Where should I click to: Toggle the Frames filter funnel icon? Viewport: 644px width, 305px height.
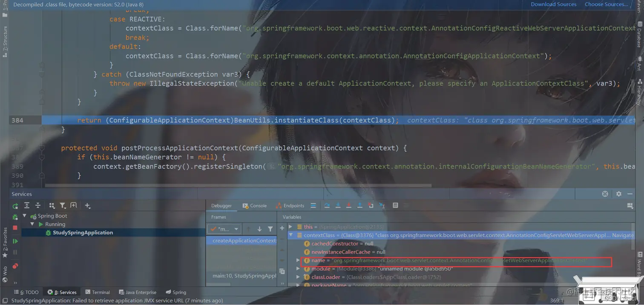coord(270,229)
